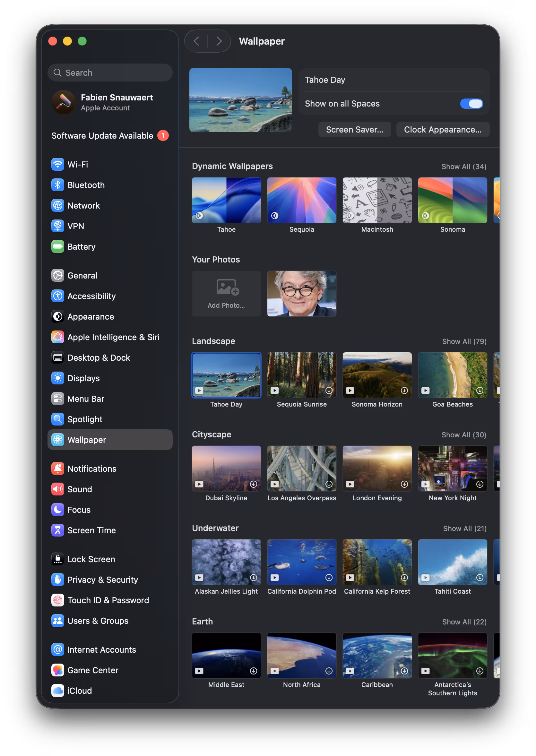Open the Notifications bell icon

58,468
